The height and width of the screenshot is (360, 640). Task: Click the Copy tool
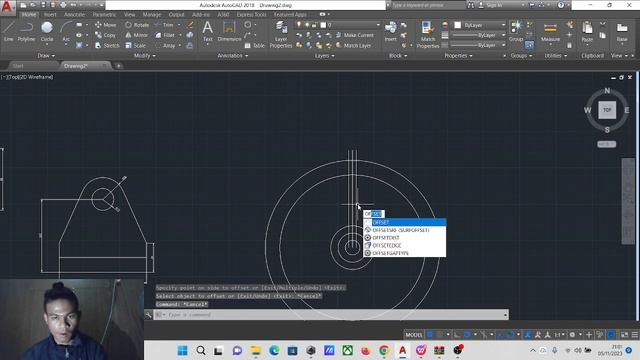point(105,35)
